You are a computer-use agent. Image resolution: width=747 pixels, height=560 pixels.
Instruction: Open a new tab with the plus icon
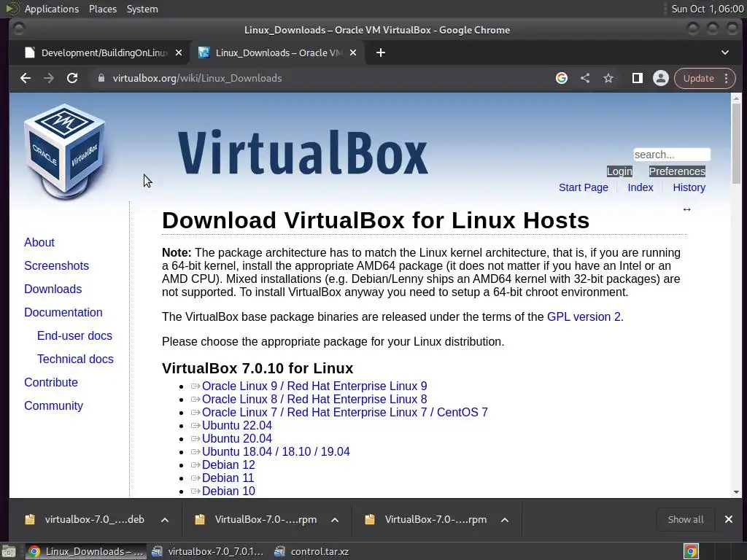(x=380, y=52)
